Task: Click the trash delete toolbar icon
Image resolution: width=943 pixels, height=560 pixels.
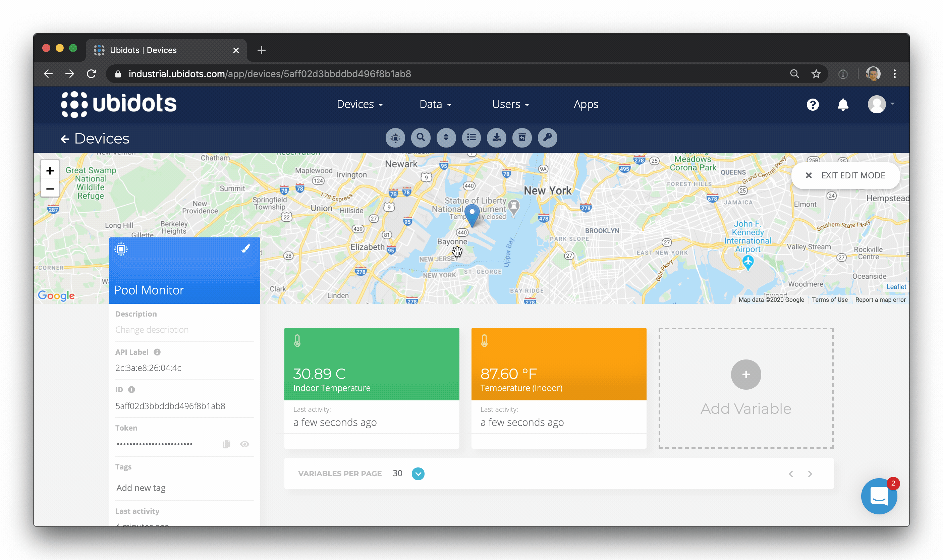Action: click(522, 138)
